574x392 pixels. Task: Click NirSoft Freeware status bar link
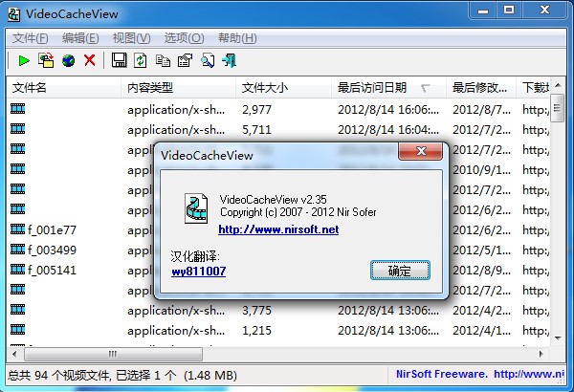[x=480, y=375]
